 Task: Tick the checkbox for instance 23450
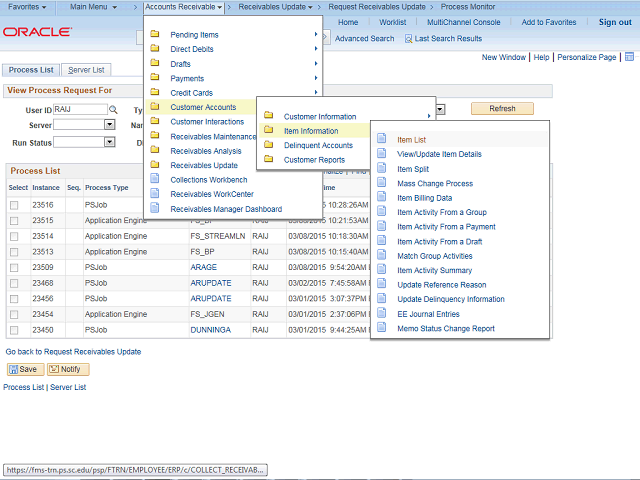14,329
